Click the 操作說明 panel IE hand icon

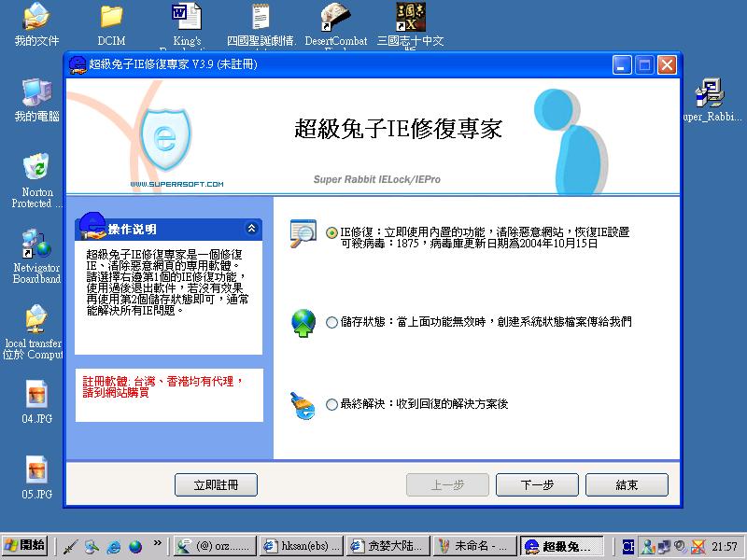(x=92, y=225)
